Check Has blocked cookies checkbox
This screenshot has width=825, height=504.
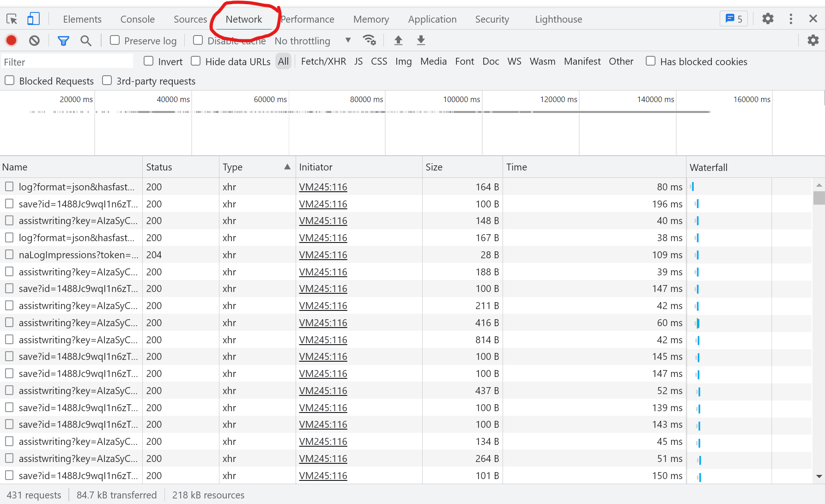650,61
